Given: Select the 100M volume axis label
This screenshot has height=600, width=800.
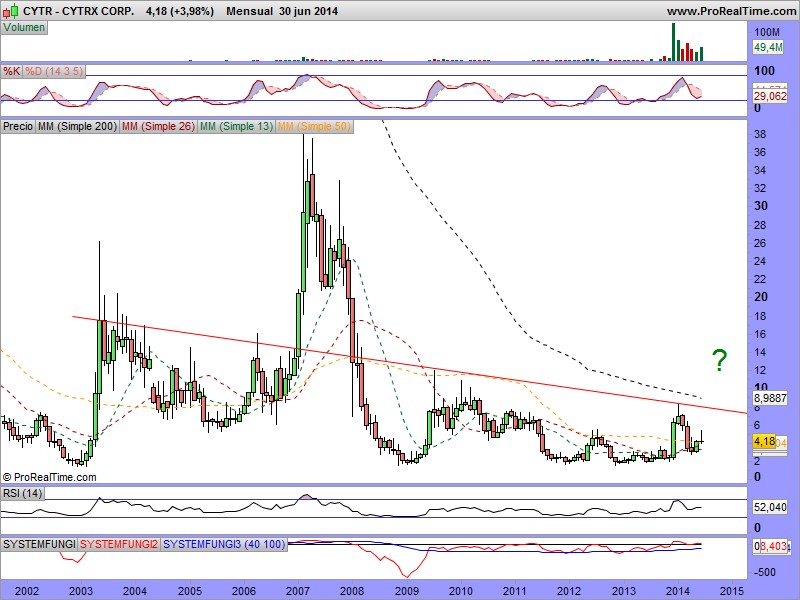Looking at the screenshot, I should [767, 32].
